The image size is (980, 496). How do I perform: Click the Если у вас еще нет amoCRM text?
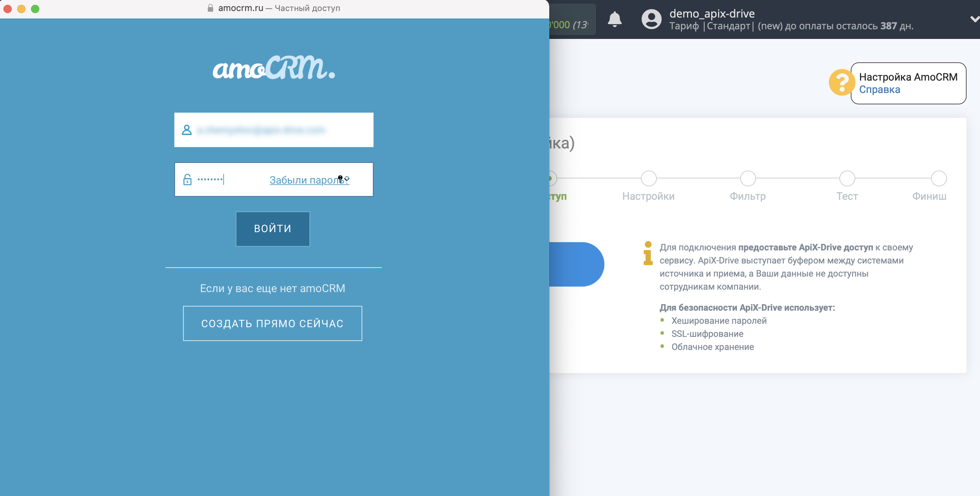click(272, 288)
